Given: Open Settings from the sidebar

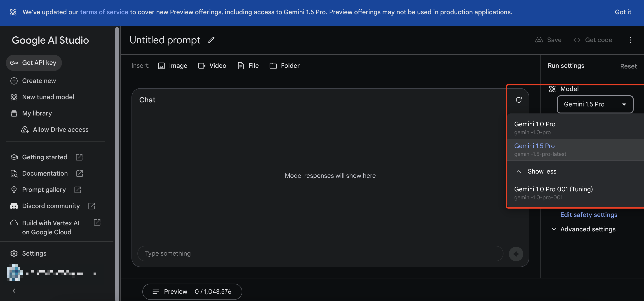Looking at the screenshot, I should tap(34, 254).
